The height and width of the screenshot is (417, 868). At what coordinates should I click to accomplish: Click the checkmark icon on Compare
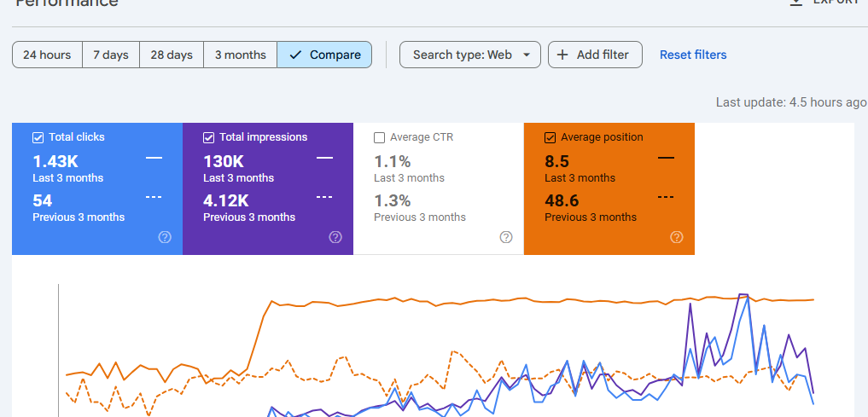[295, 55]
